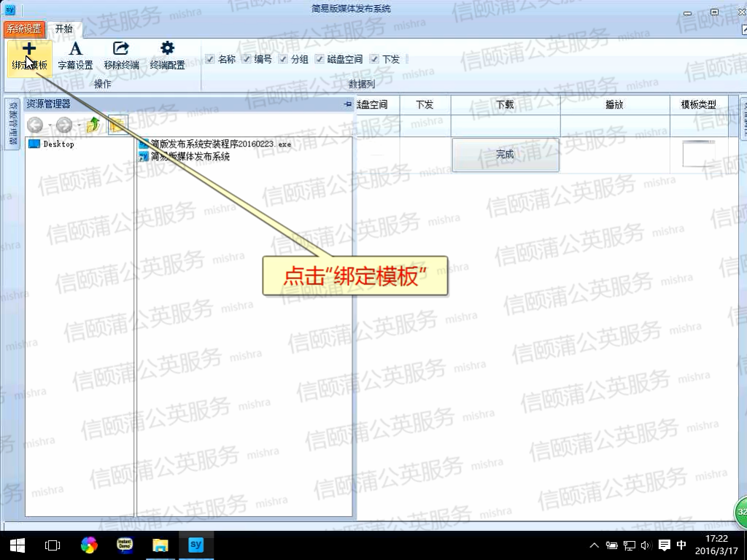
Task: Disable the 磁盘空间 column checkbox
Action: 320,60
